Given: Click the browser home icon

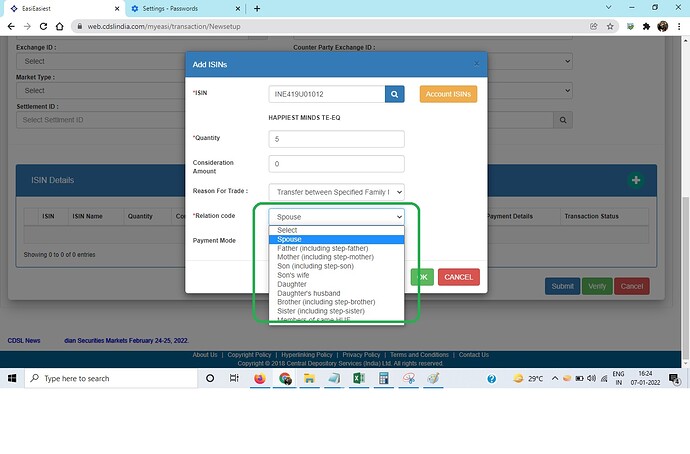Looking at the screenshot, I should click(x=59, y=26).
